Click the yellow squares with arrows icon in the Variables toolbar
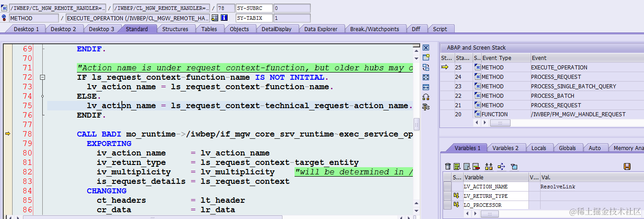 tap(489, 167)
